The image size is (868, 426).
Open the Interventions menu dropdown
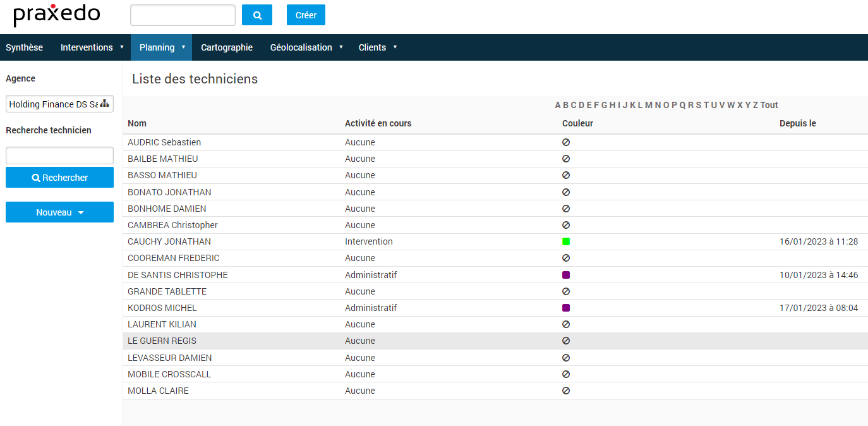click(x=92, y=47)
